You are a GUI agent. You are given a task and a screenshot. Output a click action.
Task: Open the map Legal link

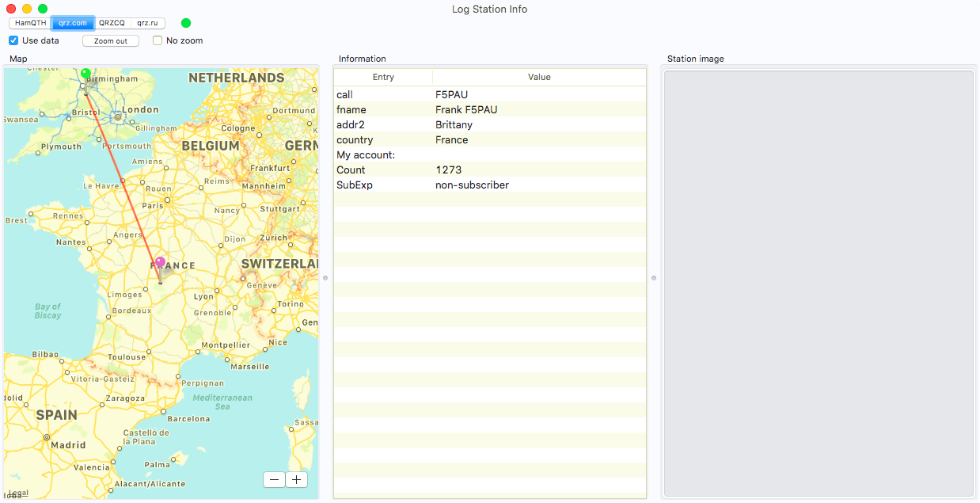point(17,493)
